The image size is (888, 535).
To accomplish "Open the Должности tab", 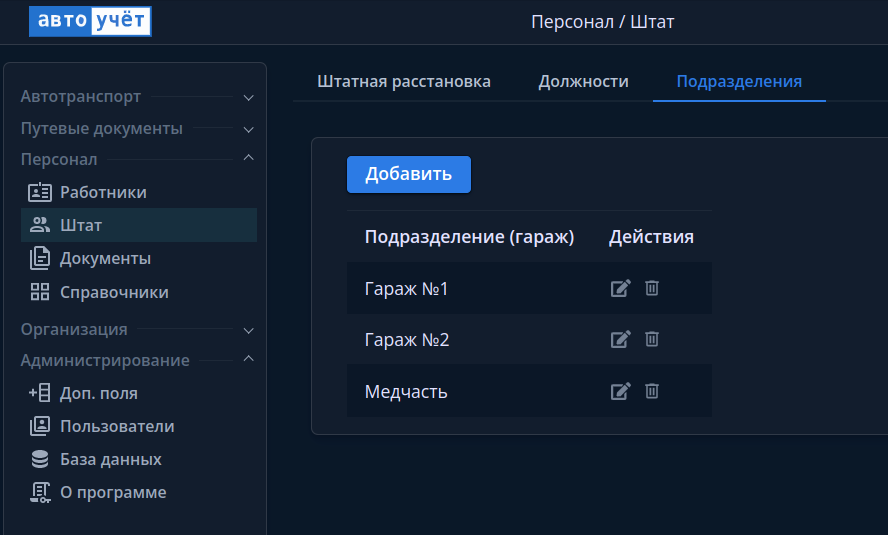I will [x=583, y=82].
